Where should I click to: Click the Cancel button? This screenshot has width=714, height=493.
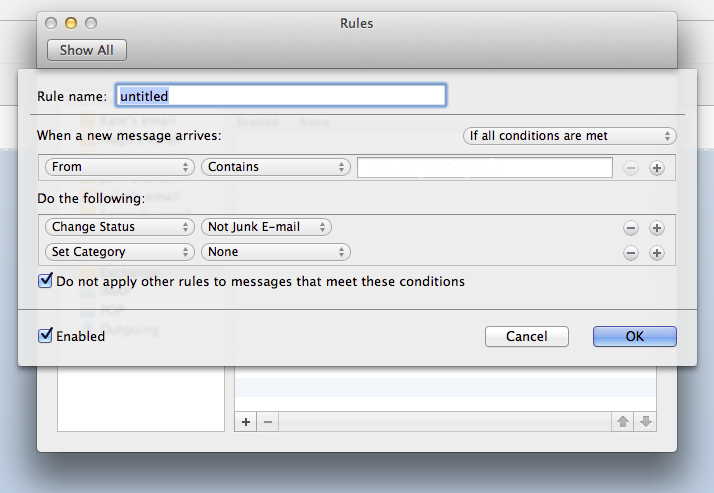point(526,336)
